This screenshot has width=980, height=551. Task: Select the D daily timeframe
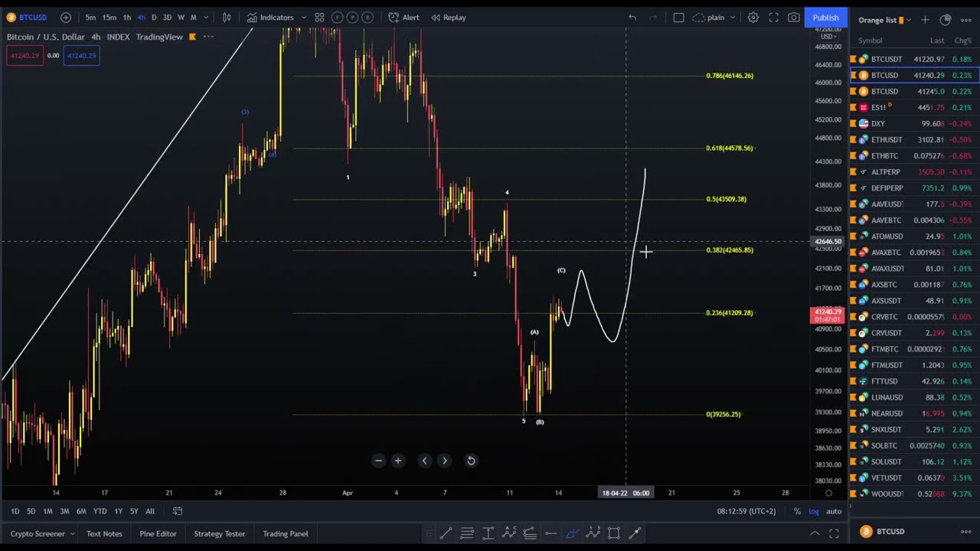[x=154, y=17]
